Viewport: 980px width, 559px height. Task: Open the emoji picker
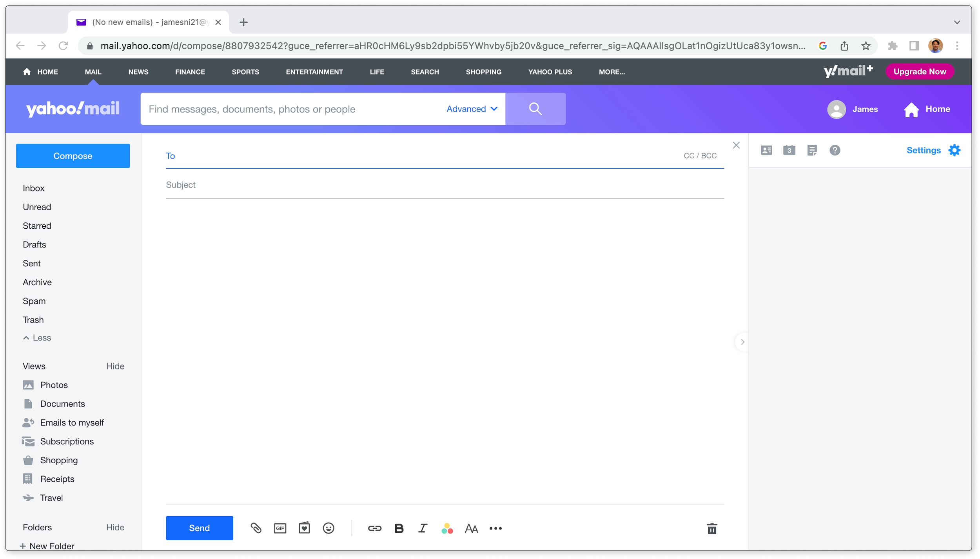[328, 528]
